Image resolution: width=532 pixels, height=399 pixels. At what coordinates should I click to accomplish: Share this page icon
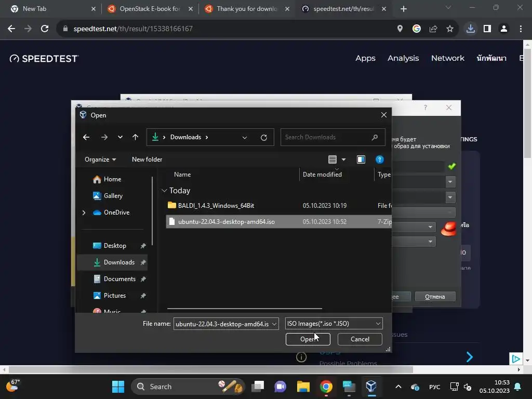click(x=433, y=29)
